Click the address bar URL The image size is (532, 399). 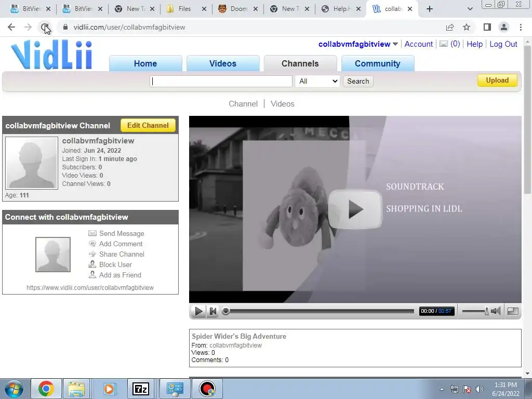pyautogui.click(x=129, y=27)
